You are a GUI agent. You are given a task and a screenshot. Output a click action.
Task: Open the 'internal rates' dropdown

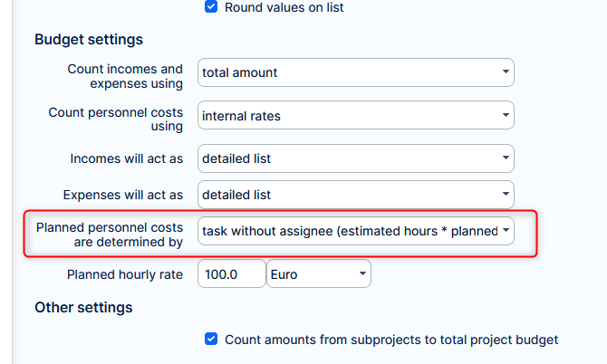pyautogui.click(x=355, y=115)
